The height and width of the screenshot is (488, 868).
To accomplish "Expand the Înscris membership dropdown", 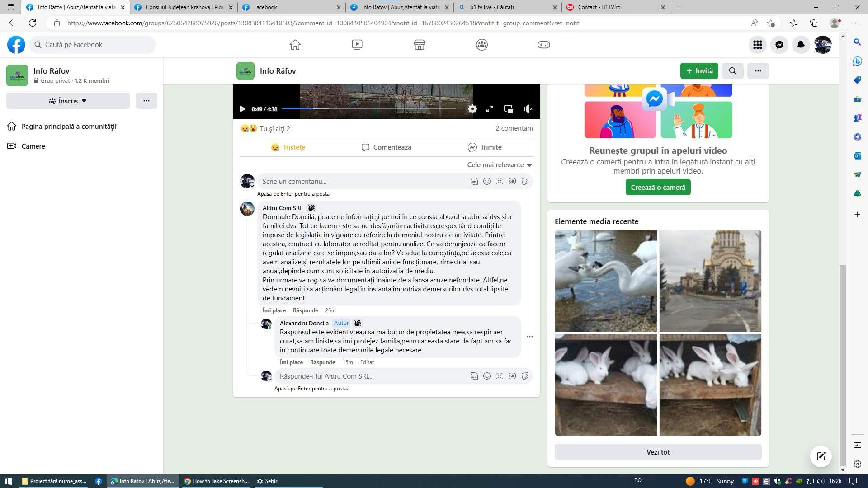I will pos(68,101).
